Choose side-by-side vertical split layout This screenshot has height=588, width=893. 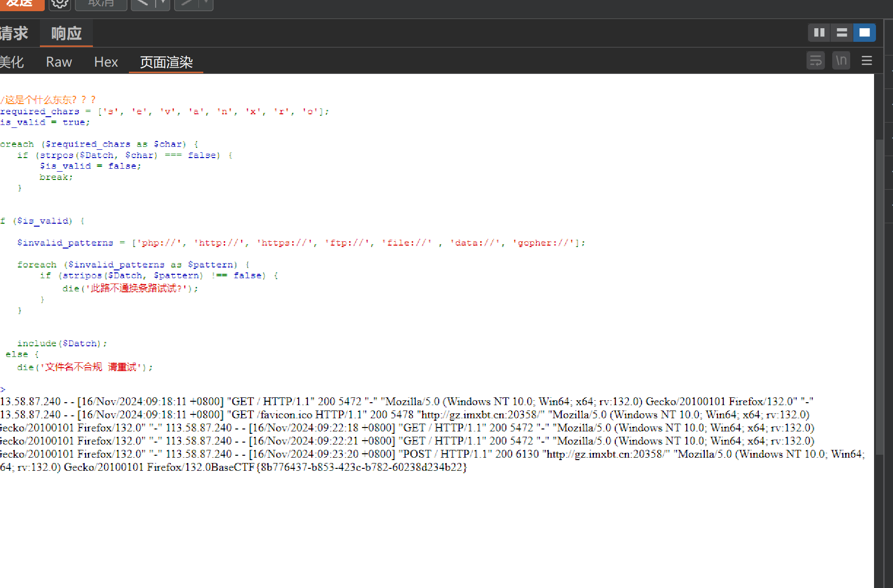(x=819, y=33)
